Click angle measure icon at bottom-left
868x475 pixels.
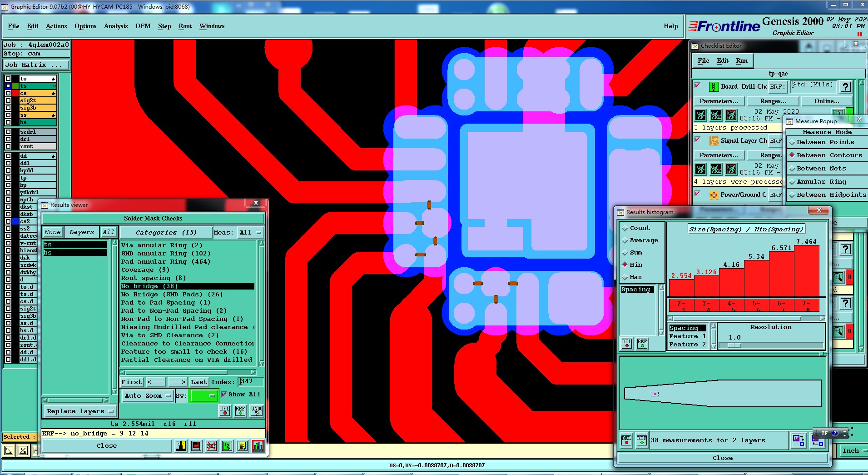click(x=23, y=450)
